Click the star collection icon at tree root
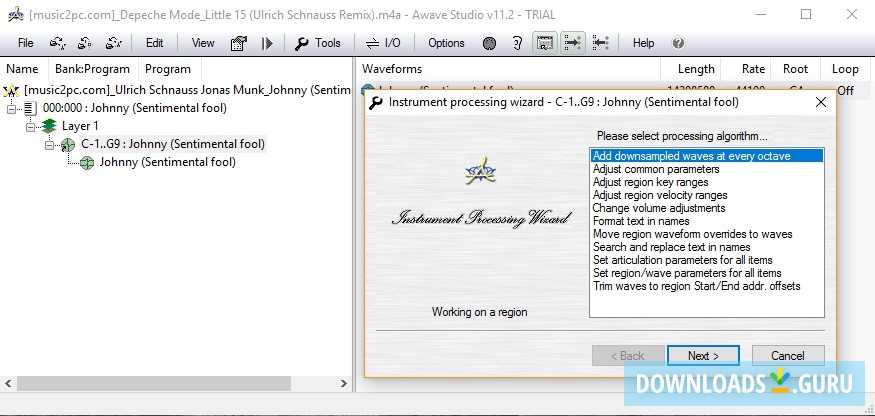Screen dimensions: 875x416 tap(11, 90)
